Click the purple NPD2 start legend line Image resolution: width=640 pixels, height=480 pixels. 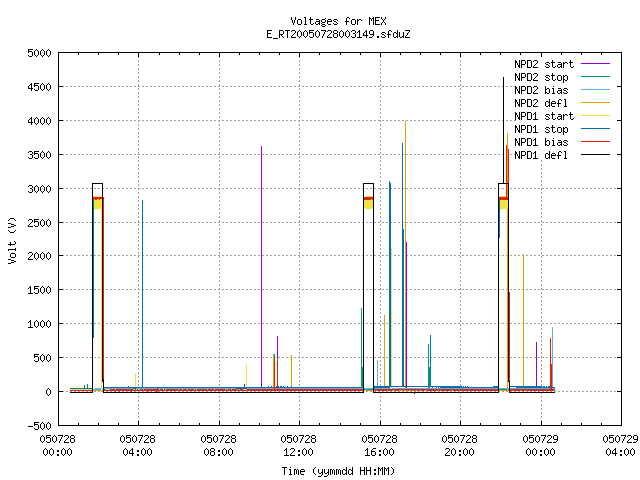[596, 64]
